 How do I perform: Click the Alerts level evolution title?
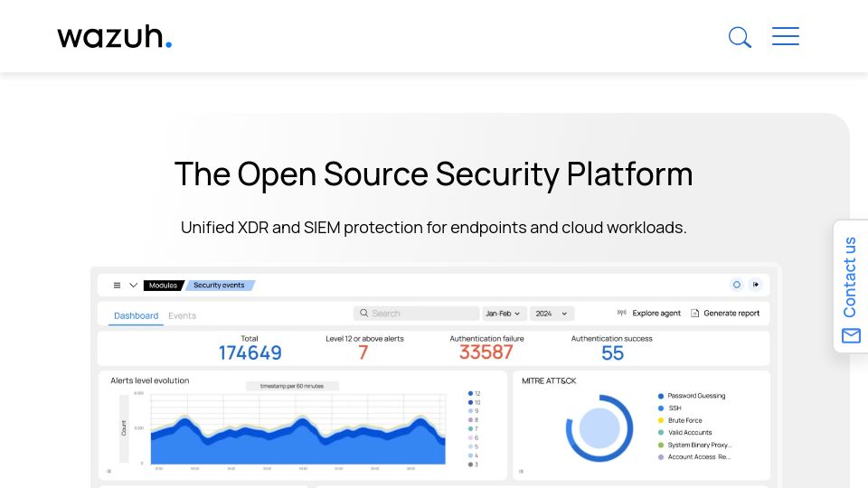pyautogui.click(x=150, y=380)
